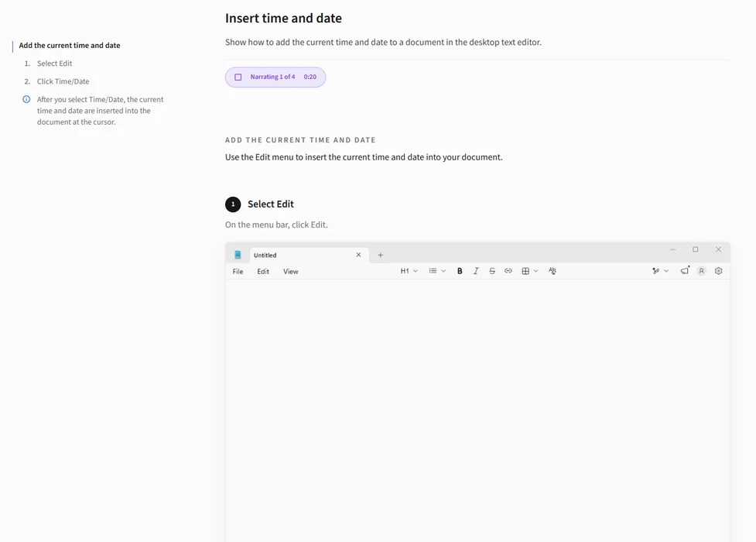The image size is (756, 542).
Task: Click the Select Edit step heading
Action: pos(271,204)
